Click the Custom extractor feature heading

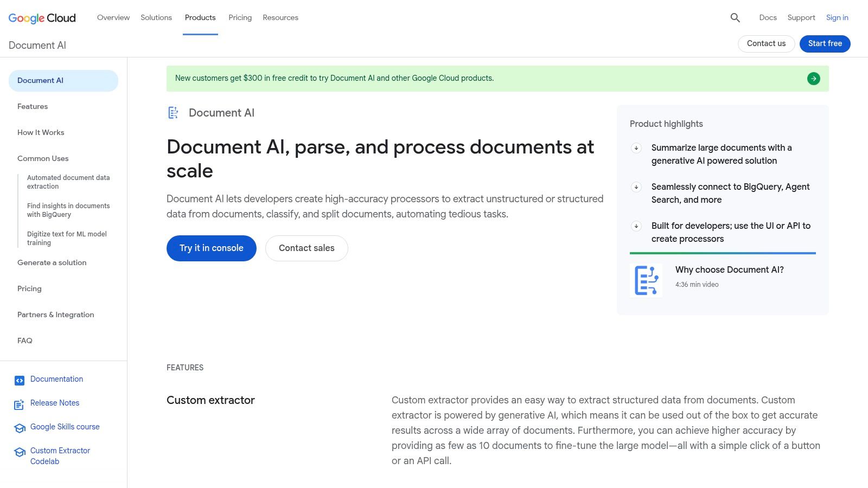coord(210,400)
